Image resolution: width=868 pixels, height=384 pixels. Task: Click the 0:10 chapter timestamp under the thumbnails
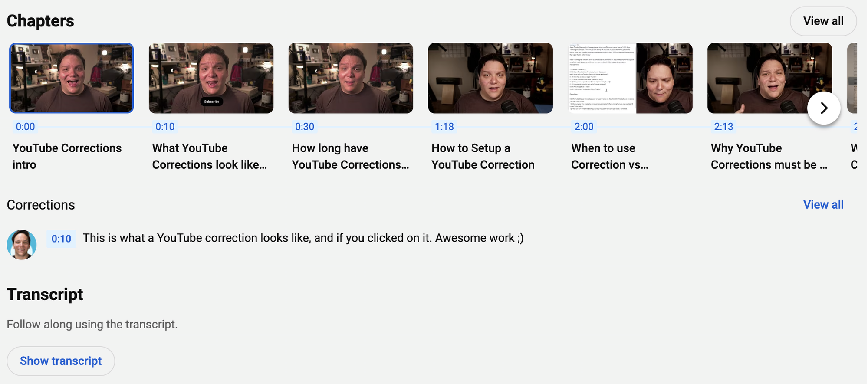pos(165,127)
